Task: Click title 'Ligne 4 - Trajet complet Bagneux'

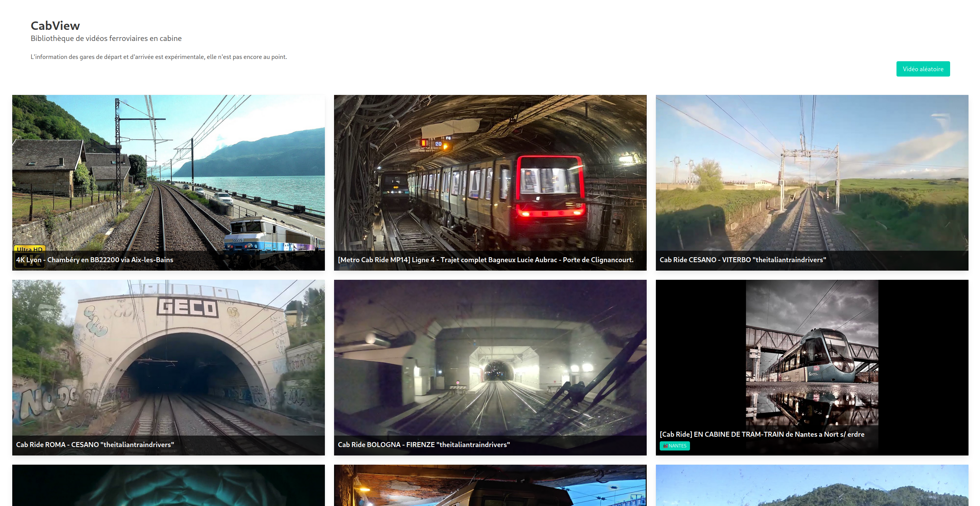Action: tap(485, 260)
